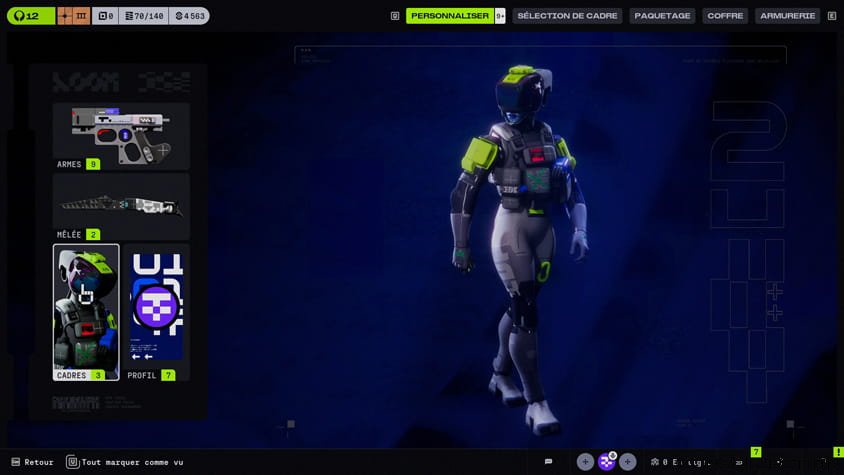Image resolution: width=844 pixels, height=475 pixels.
Task: Go to the Coffre tab
Action: click(725, 16)
